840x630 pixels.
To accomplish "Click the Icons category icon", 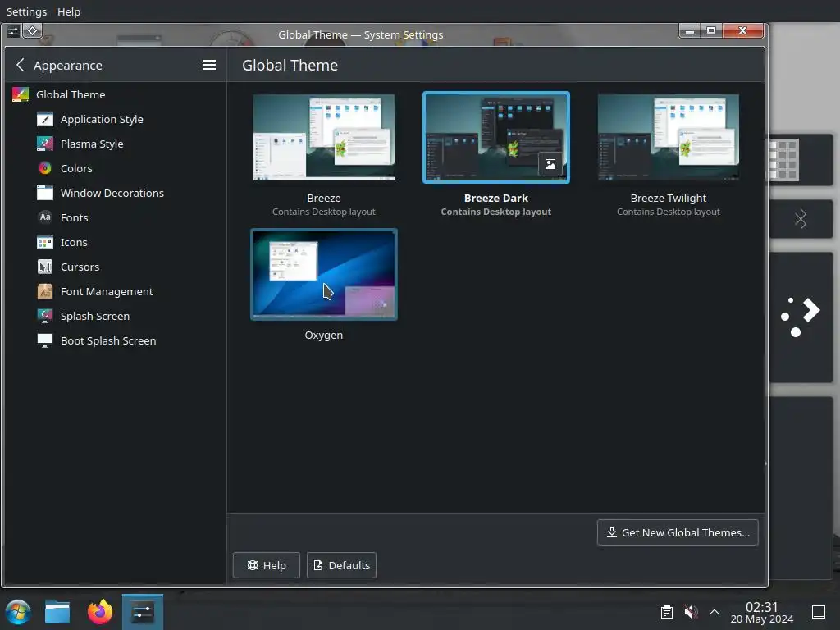I will [45, 242].
